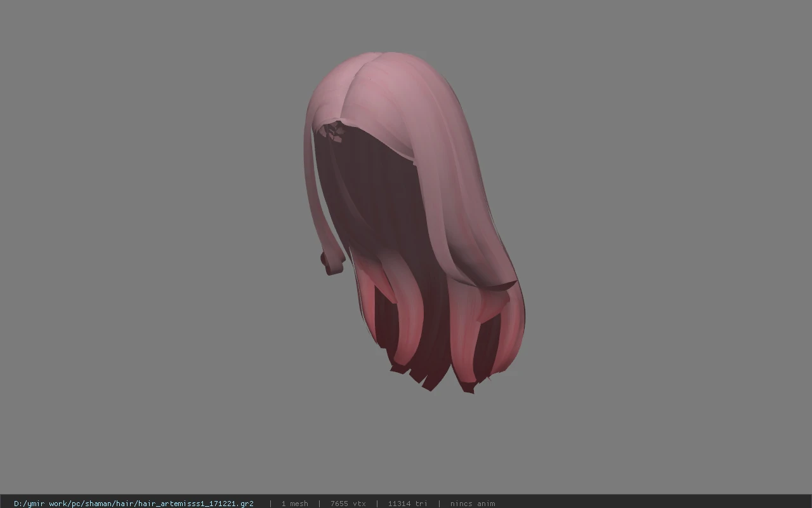
Task: Click the '1 mesh' status entry
Action: (294, 504)
